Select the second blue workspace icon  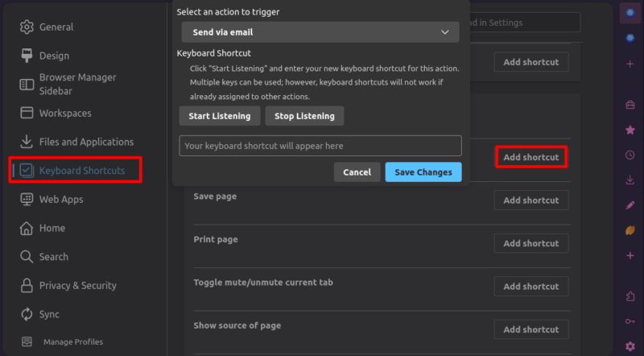coord(630,38)
